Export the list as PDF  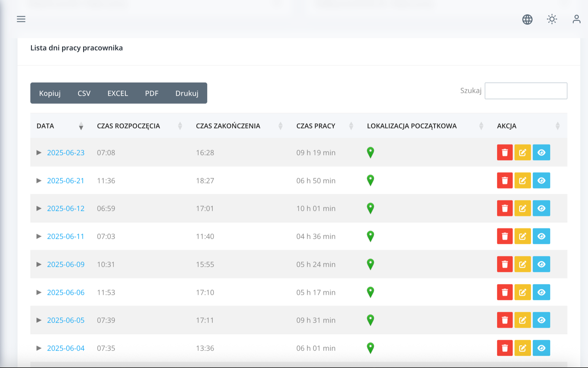point(151,93)
